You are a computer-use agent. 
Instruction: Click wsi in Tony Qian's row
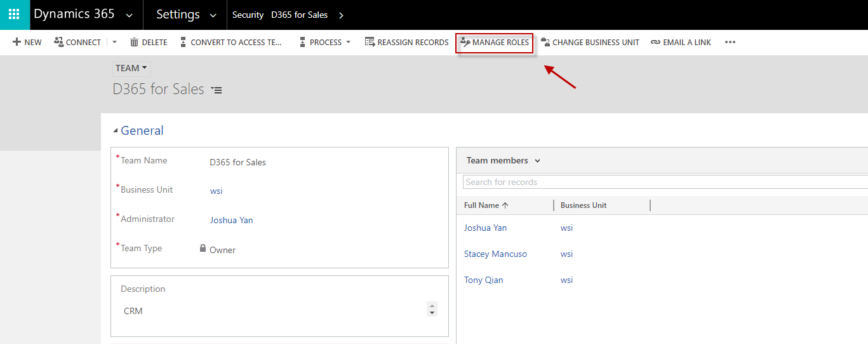(566, 280)
